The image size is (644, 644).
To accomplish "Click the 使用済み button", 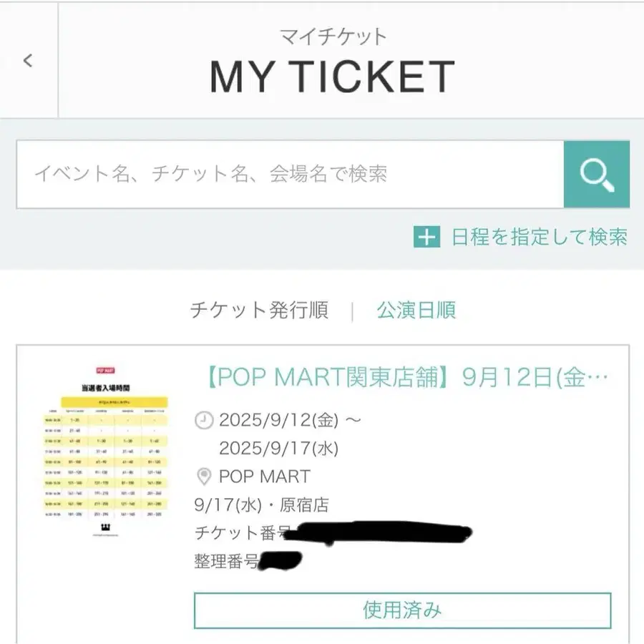I will 402,610.
